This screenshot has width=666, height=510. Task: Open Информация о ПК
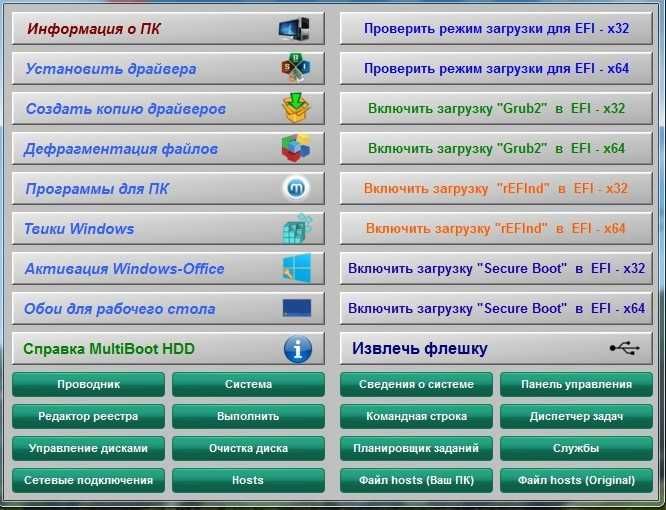pyautogui.click(x=168, y=28)
